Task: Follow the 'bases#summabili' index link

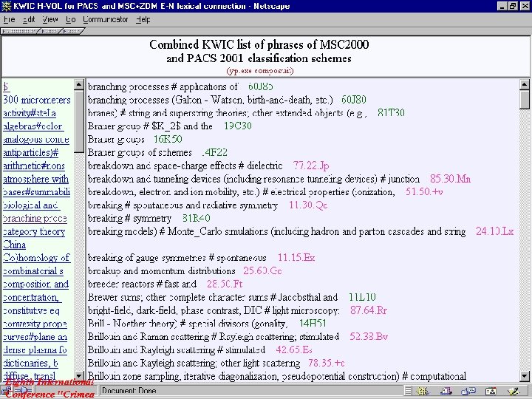Action: 37,192
